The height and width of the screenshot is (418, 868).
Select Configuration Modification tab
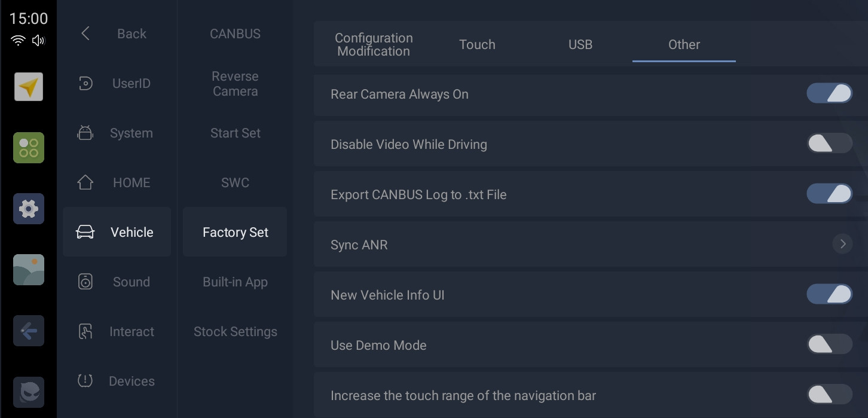pos(374,44)
